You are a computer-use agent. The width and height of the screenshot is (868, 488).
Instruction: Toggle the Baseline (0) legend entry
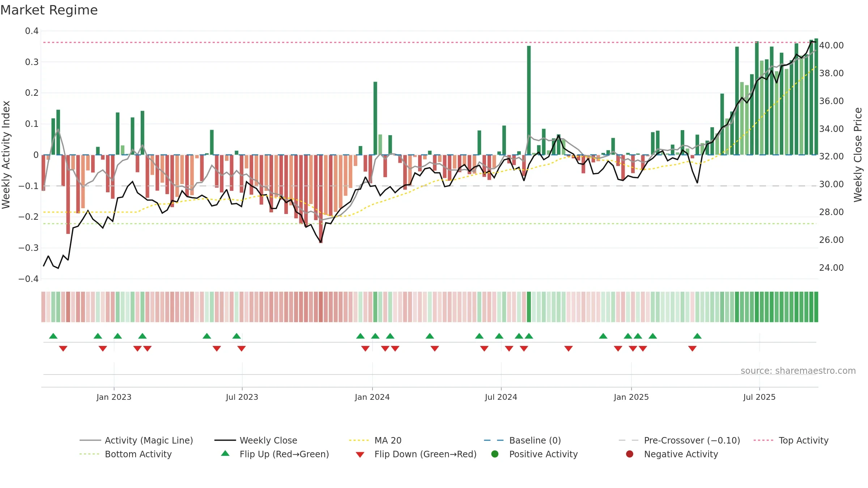click(522, 440)
